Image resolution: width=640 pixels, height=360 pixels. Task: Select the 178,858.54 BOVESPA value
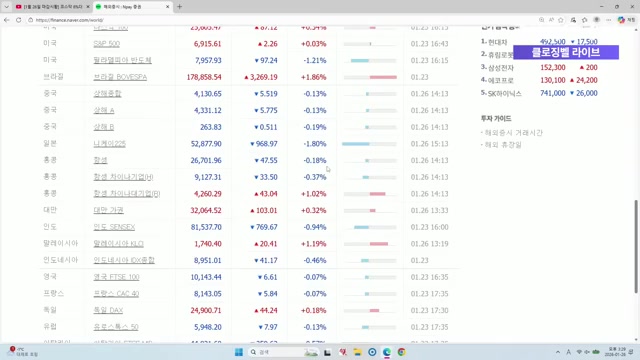204,77
